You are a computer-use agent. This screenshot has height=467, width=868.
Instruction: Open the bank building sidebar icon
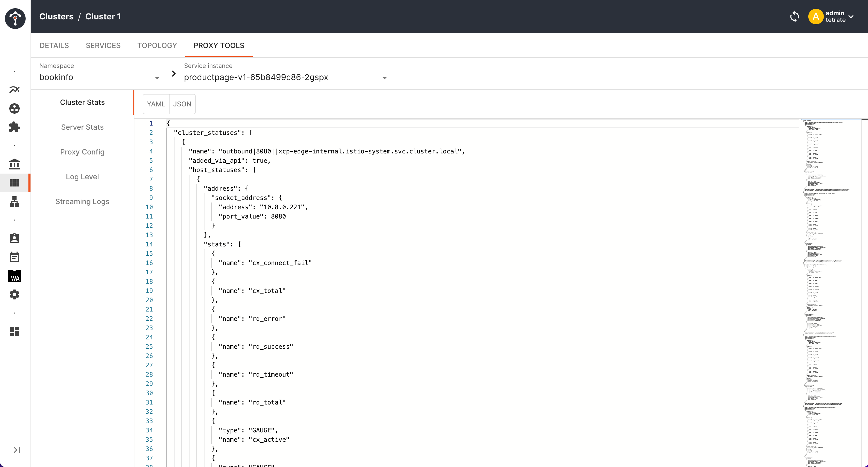coord(14,164)
